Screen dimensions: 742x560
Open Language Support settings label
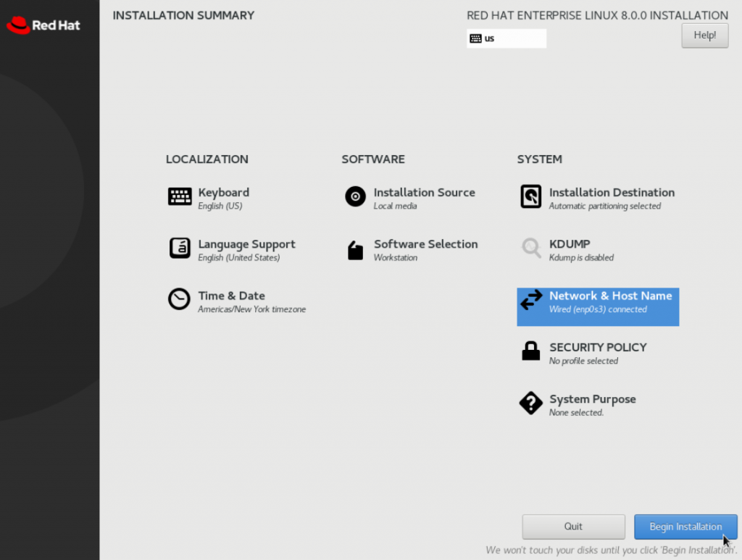coord(246,244)
